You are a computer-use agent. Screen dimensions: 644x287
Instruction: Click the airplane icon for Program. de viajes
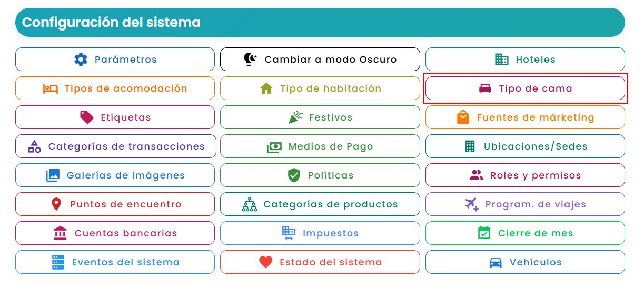coord(472,204)
